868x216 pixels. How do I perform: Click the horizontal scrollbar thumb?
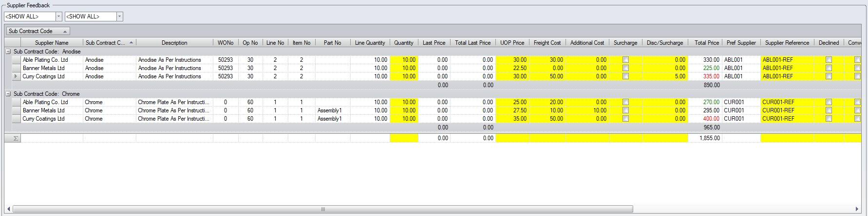(x=322, y=209)
